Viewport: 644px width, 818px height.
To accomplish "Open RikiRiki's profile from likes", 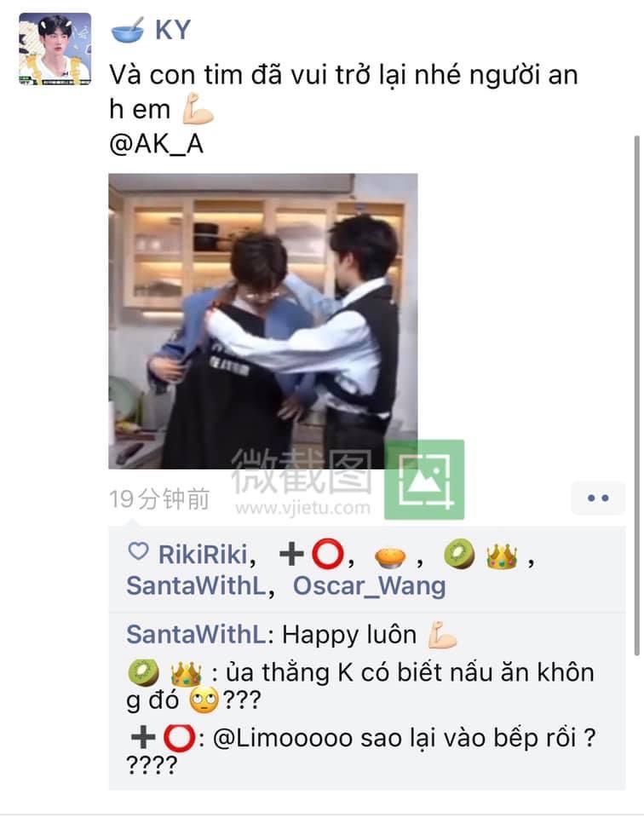I will 203,554.
